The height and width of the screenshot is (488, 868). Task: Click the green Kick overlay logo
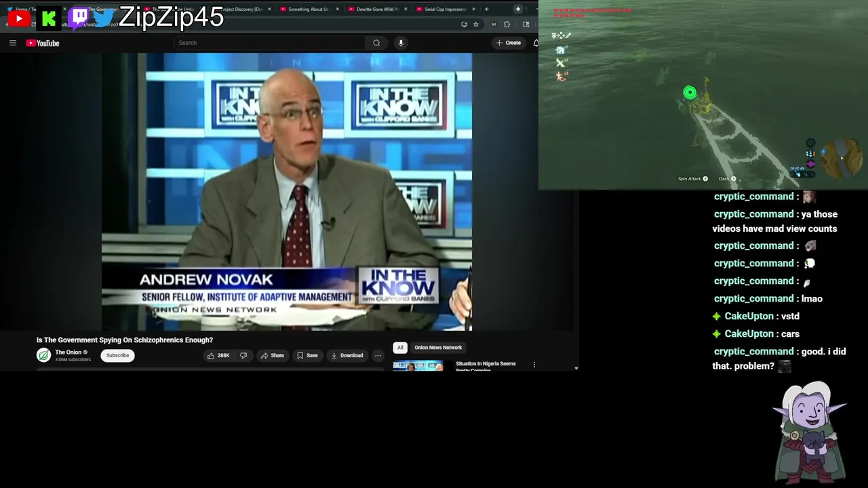click(x=49, y=18)
